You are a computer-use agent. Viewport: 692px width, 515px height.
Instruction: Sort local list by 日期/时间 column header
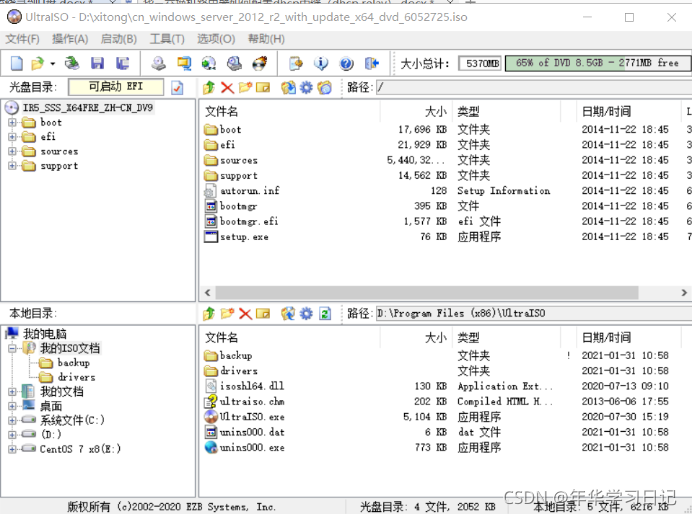[628, 338]
